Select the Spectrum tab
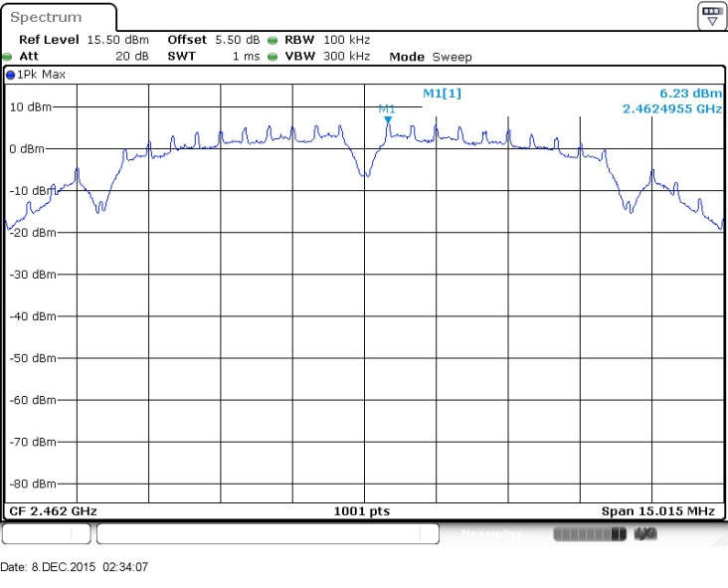Image resolution: width=728 pixels, height=588 pixels. [x=58, y=17]
